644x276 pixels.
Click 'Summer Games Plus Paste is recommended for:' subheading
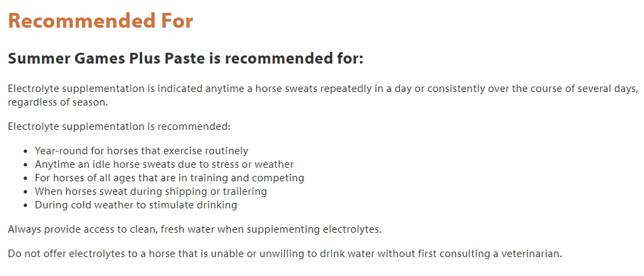[x=185, y=58]
